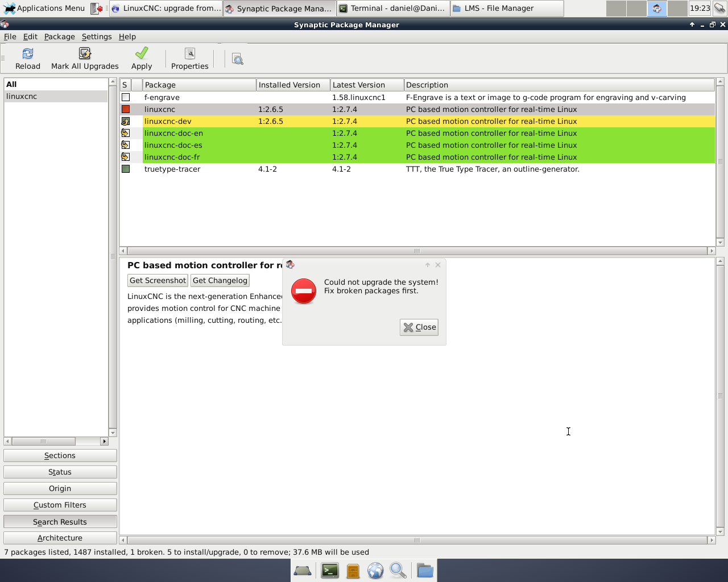Viewport: 728px width, 582px height.
Task: Click Mark All Upgrades toolbar icon
Action: click(x=85, y=53)
